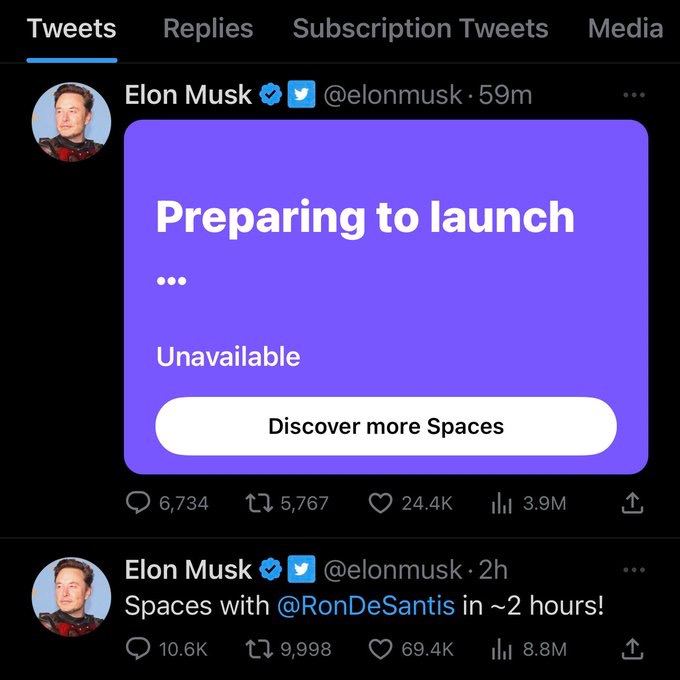Viewport: 680px width, 680px height.
Task: Click the Twitter affiliate badge on 2h tweet
Action: point(301,569)
